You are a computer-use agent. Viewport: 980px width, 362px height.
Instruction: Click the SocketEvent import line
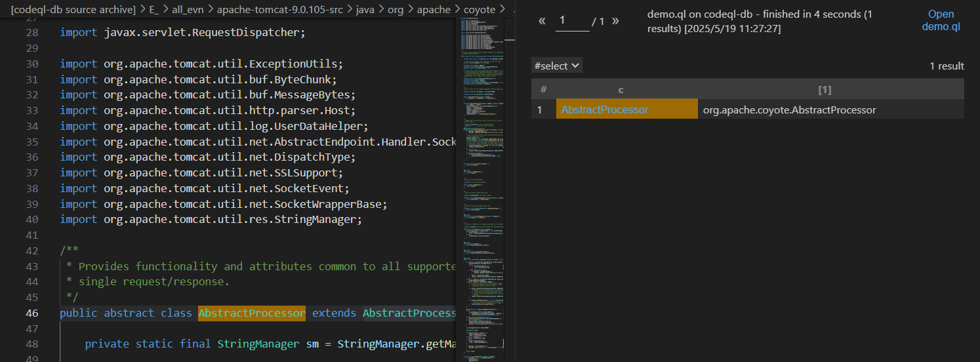click(205, 188)
